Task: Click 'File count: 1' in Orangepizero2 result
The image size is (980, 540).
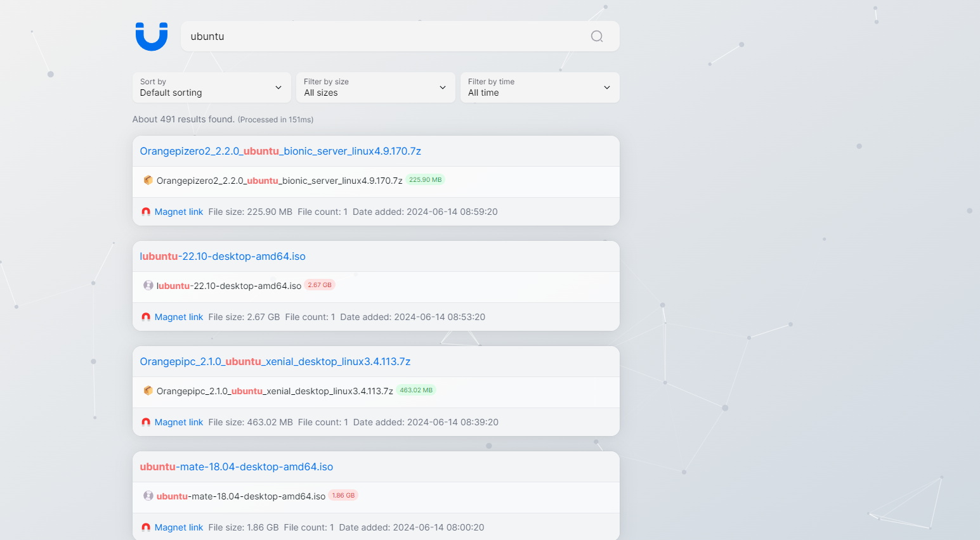Action: [323, 212]
